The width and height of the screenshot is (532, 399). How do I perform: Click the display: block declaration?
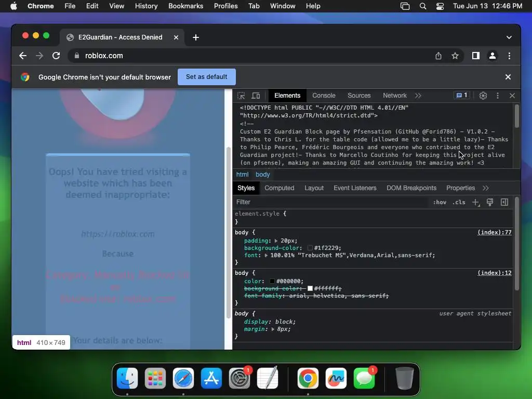click(x=270, y=322)
